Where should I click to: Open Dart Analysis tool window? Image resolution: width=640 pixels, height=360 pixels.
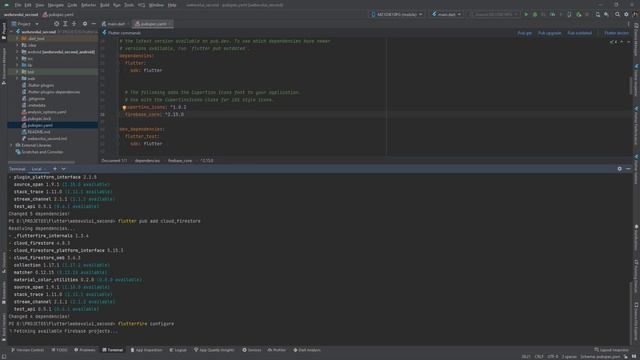[x=307, y=350]
